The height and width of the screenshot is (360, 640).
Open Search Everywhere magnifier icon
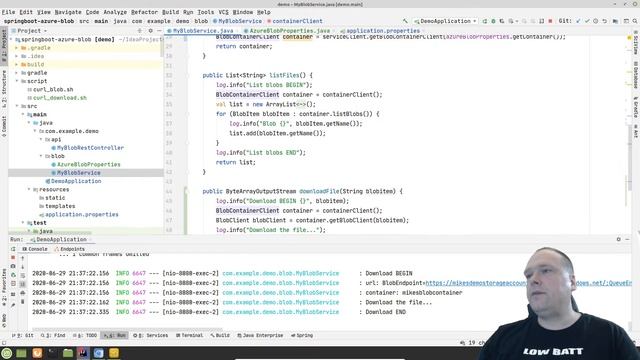point(635,21)
